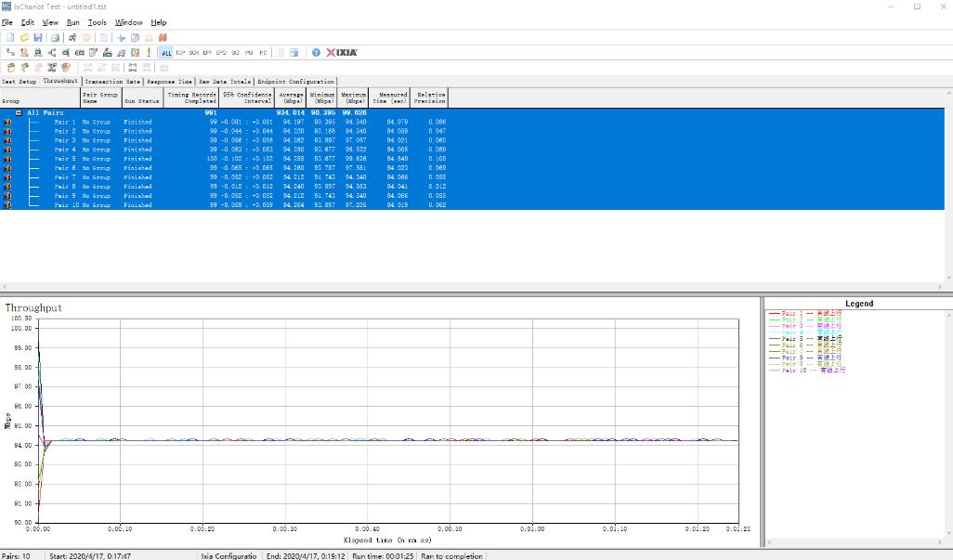Toggle the EP1 endpoint filter button

207,53
